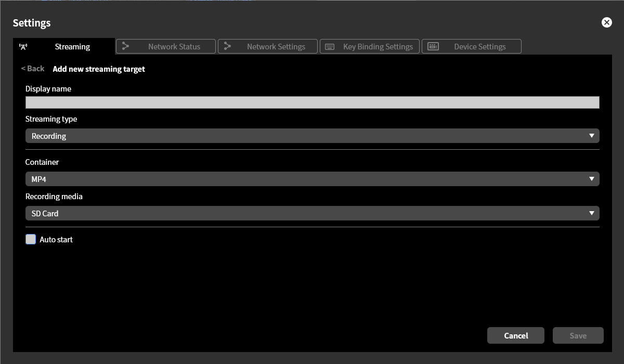Click the Auto start label text
The image size is (624, 364).
click(56, 240)
